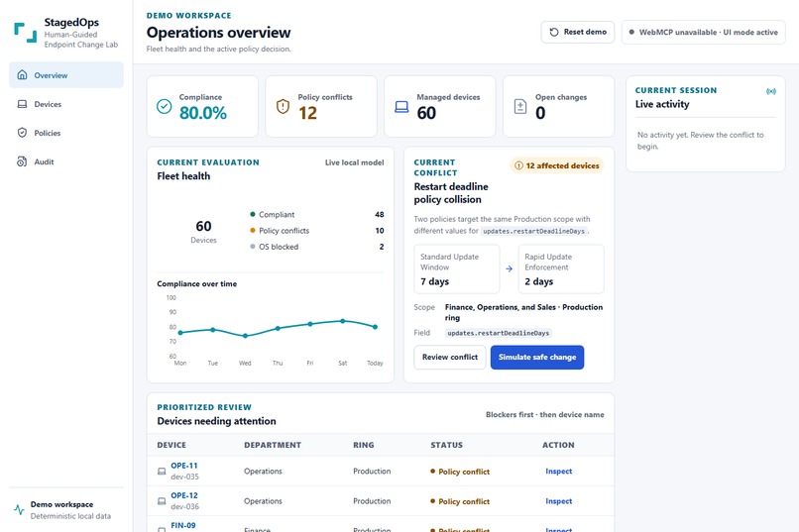Click the Open changes document icon
The width and height of the screenshot is (799, 532).
tap(520, 106)
